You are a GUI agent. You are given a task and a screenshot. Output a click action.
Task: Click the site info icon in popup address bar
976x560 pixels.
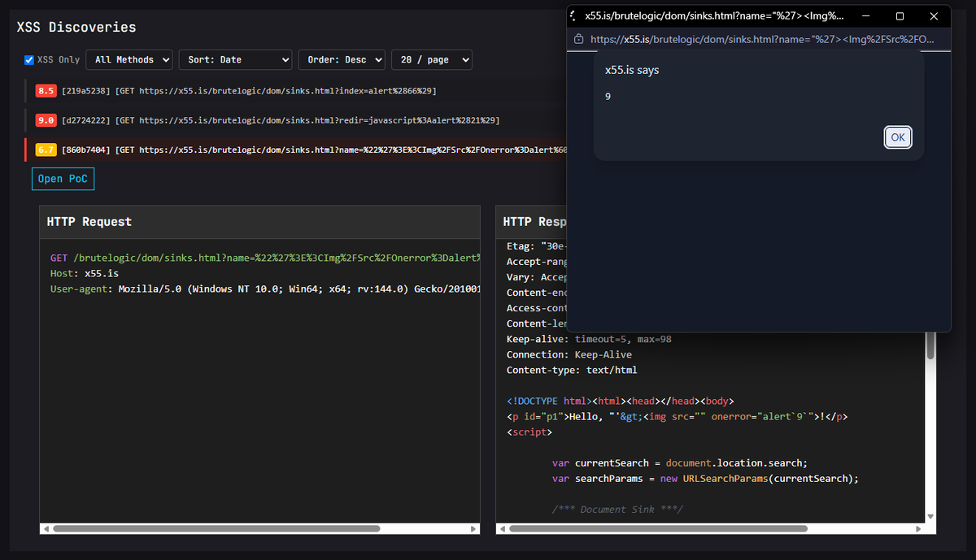tap(579, 39)
